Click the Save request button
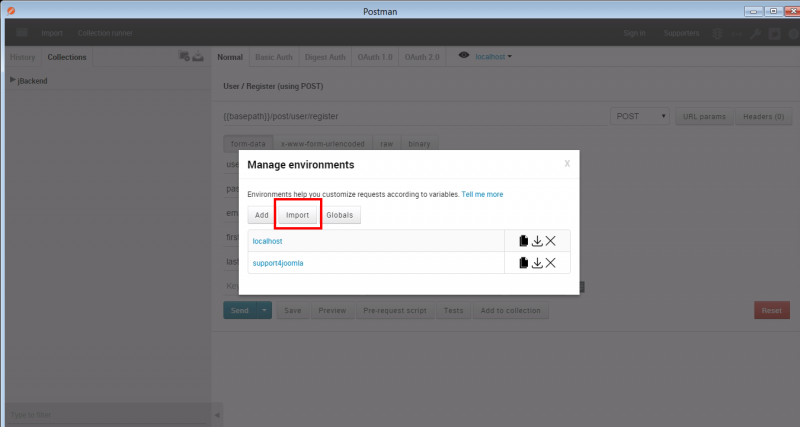 [293, 310]
